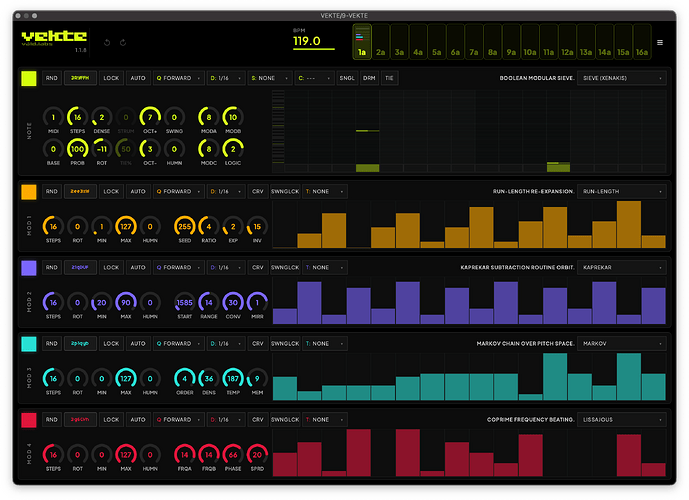
Task: Open the C: --- dropdown in NOTE lane
Action: (x=314, y=78)
